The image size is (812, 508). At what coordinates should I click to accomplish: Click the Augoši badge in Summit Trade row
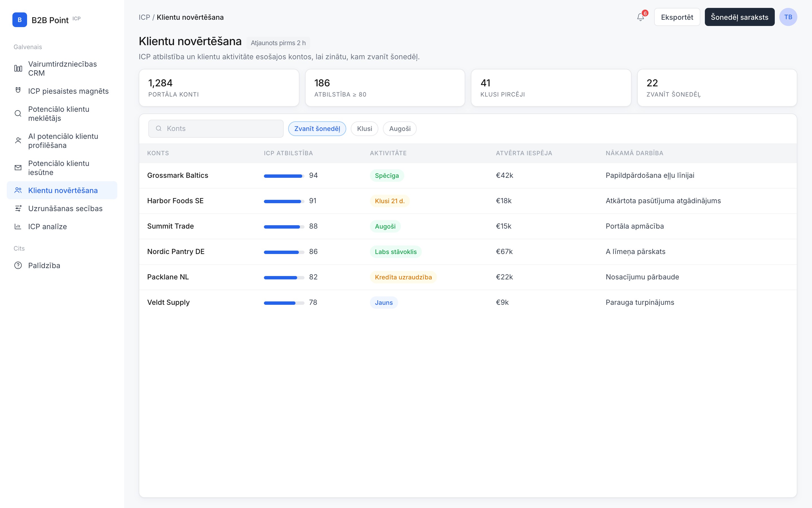[x=385, y=226]
